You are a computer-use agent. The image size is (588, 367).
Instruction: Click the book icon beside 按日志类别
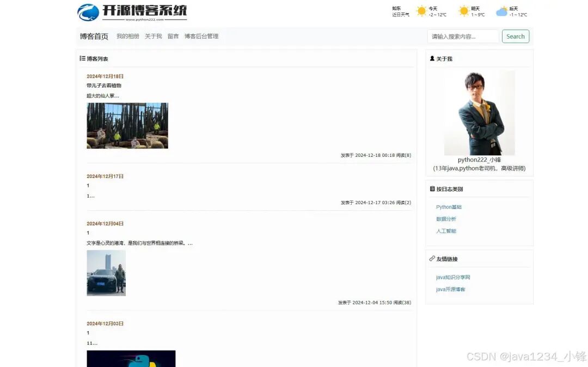432,188
